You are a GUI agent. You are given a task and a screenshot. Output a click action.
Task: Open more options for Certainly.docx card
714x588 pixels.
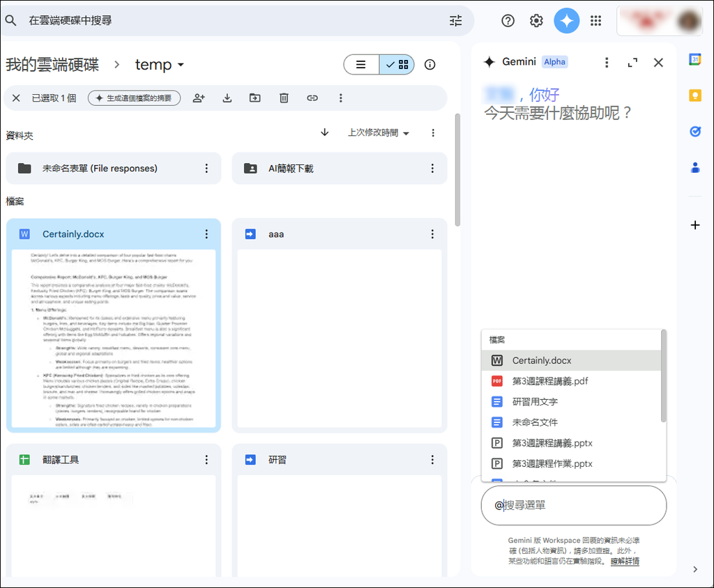coord(206,234)
